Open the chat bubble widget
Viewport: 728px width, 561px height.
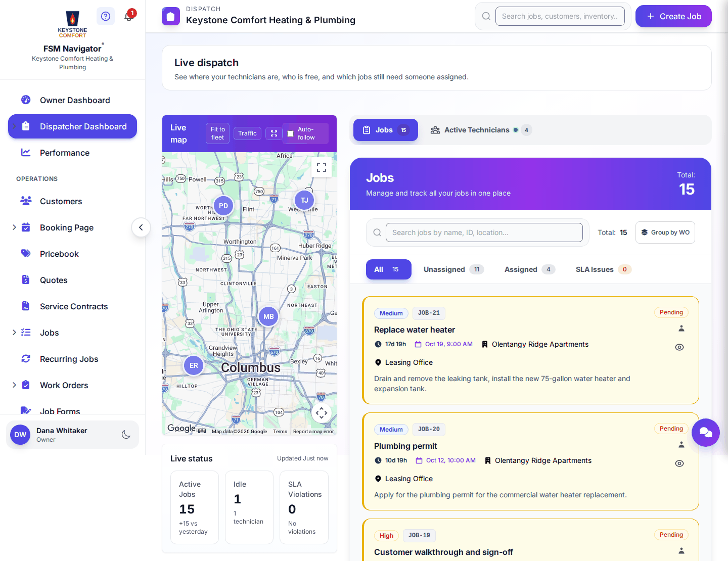706,433
